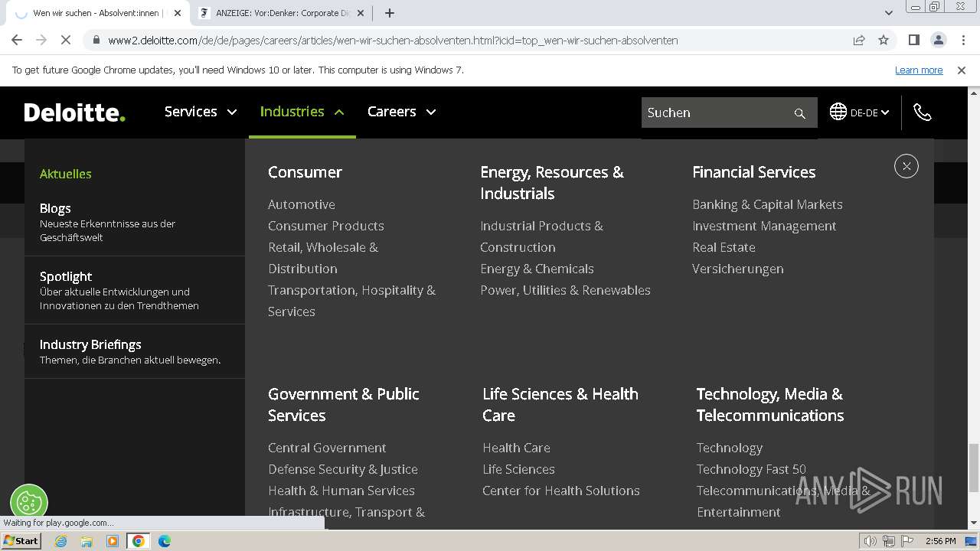This screenshot has width=980, height=551.
Task: Collapse the Industries menu
Action: point(302,112)
